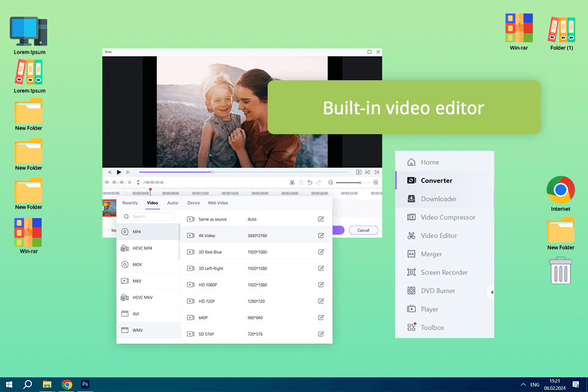
Task: Open Toolbox in the sidebar
Action: pos(445,328)
